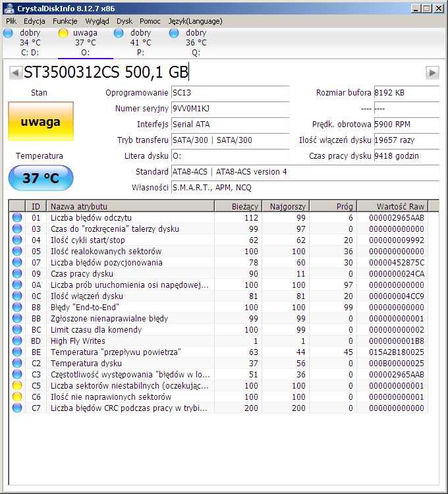The image size is (448, 494).
Task: Select the Q: disk tab at 36 °C
Action: point(196,43)
